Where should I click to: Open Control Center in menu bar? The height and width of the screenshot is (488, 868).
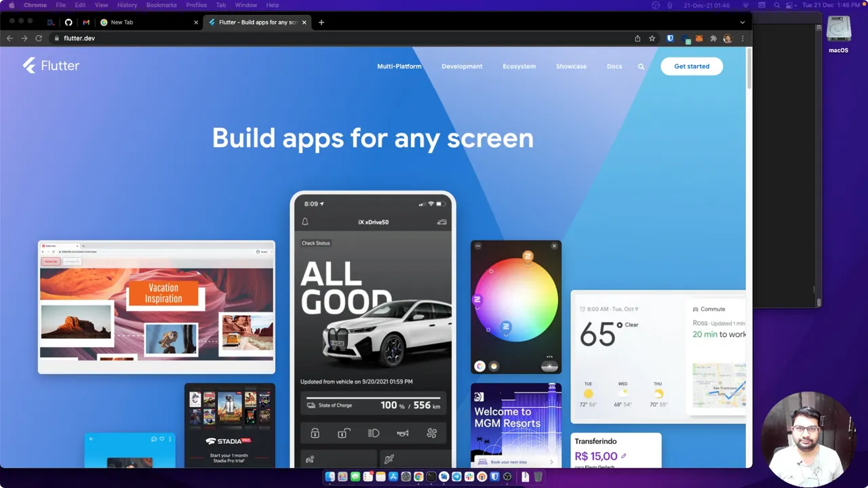point(791,5)
